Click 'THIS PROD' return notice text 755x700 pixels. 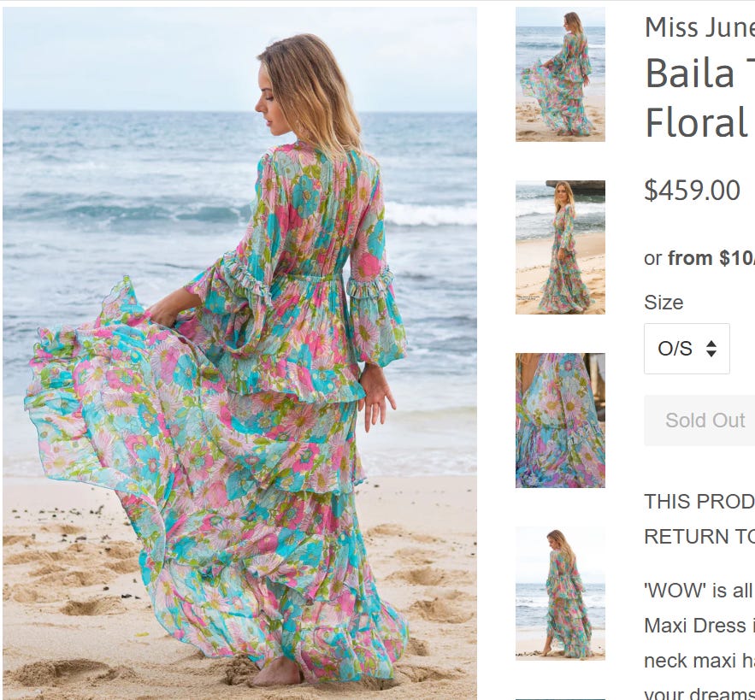[x=699, y=502]
